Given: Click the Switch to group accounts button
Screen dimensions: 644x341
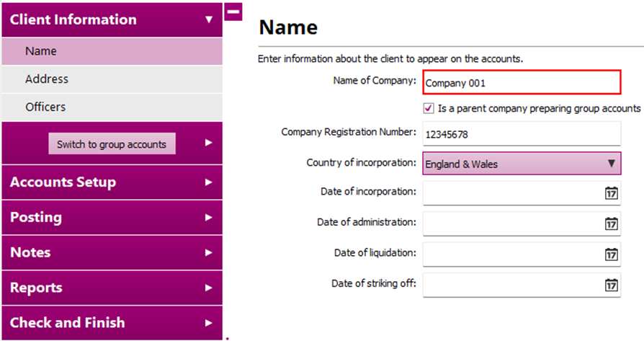Looking at the screenshot, I should coord(112,144).
